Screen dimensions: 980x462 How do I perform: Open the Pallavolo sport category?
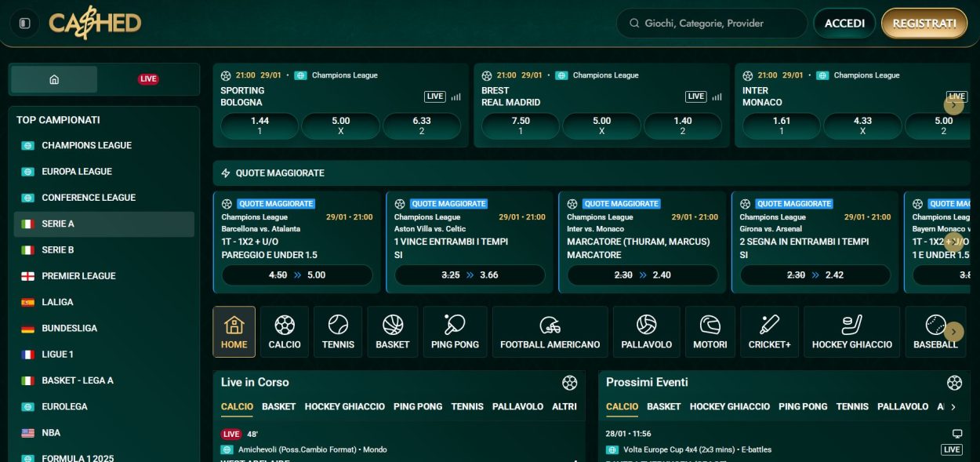pos(647,332)
